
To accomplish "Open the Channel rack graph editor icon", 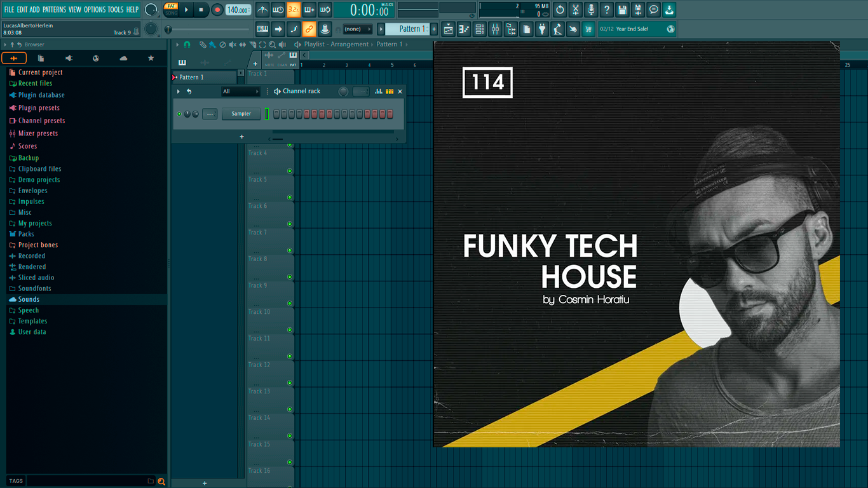I will point(379,91).
